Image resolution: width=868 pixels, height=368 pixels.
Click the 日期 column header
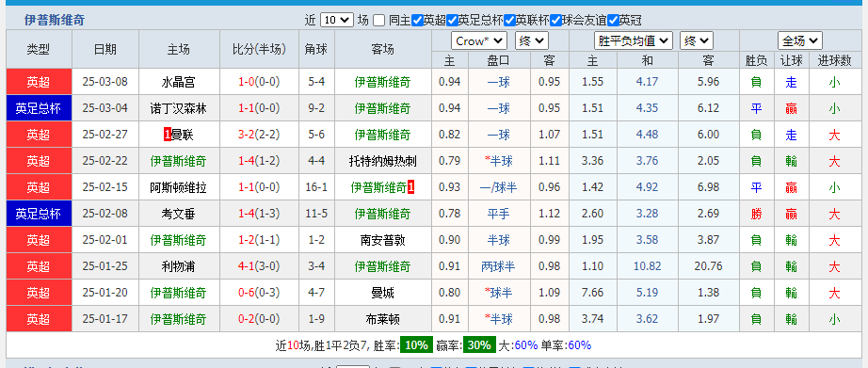point(105,49)
